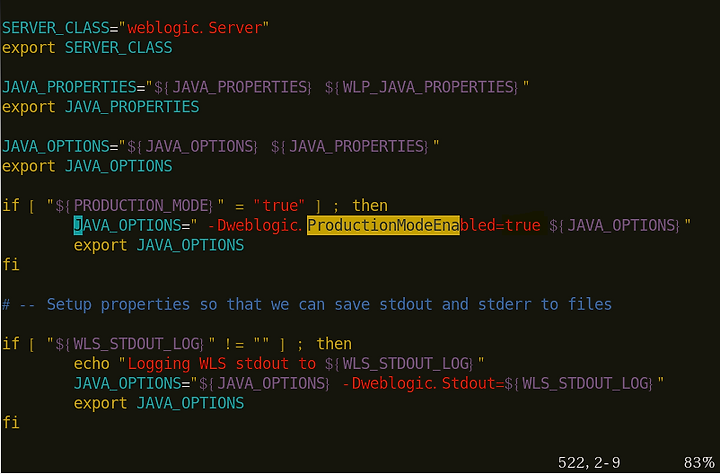Viewport: 720px width, 474px height.
Task: Click the 'echo' command keyword
Action: click(x=92, y=364)
